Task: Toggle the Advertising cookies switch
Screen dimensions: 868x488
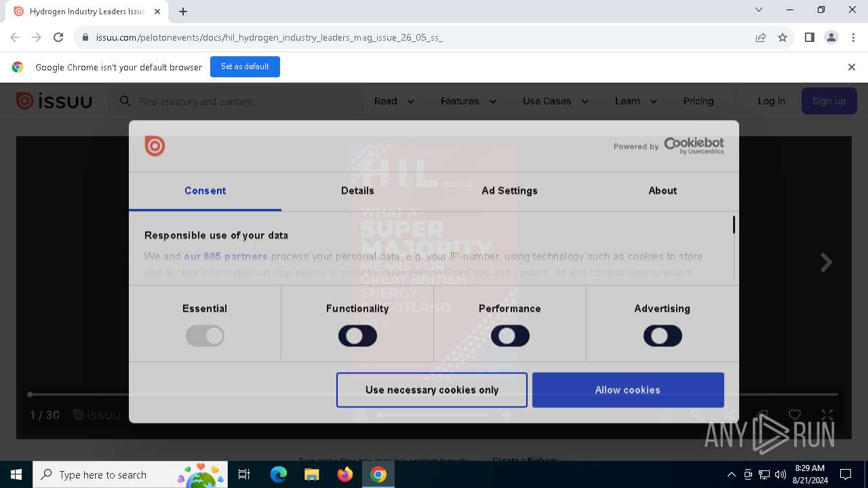Action: [663, 335]
